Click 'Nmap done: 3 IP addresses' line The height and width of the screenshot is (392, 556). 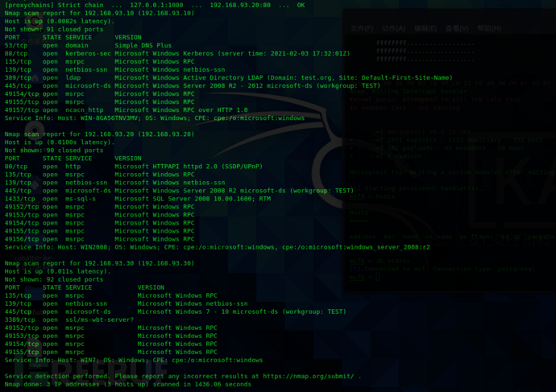coord(128,384)
